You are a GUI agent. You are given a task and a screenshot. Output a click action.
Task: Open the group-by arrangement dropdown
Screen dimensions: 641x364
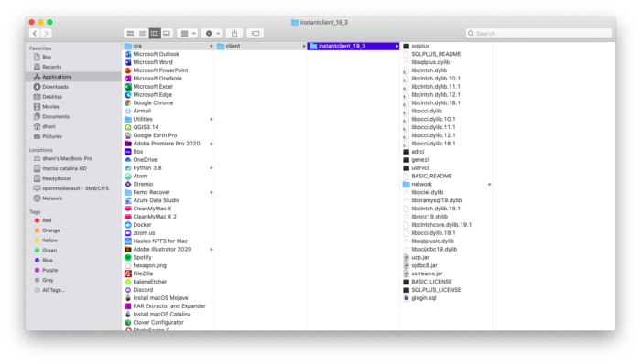pos(188,34)
